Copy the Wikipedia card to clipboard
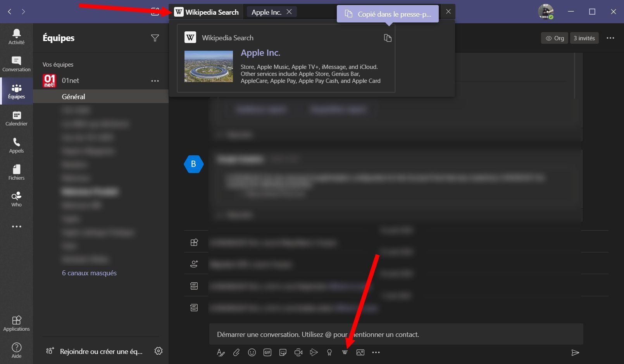The width and height of the screenshot is (624, 364). point(387,38)
